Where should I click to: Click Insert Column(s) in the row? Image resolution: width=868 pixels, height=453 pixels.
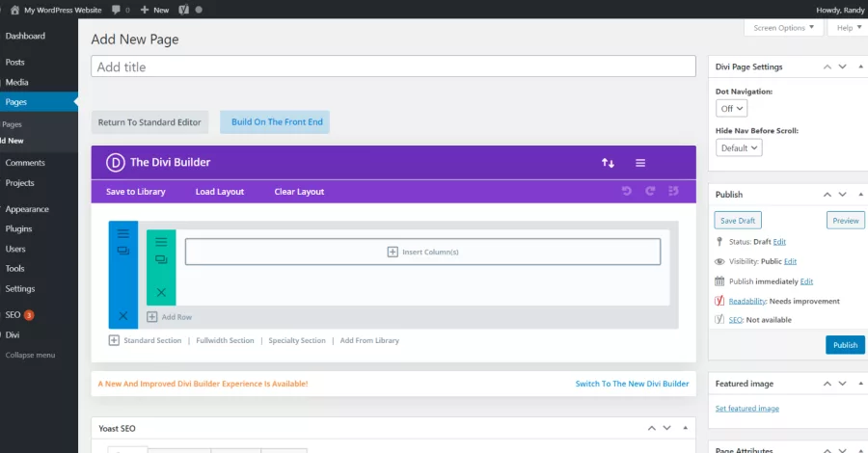[423, 252]
